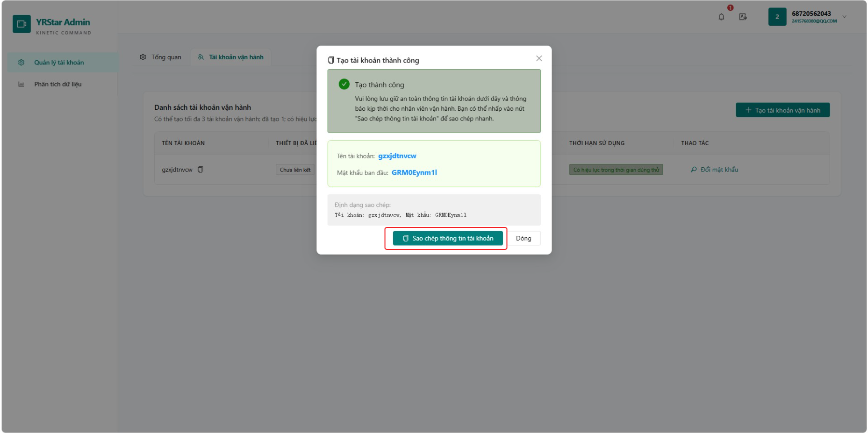Expand the account dropdown arrow
Image resolution: width=868 pixels, height=433 pixels.
click(844, 17)
